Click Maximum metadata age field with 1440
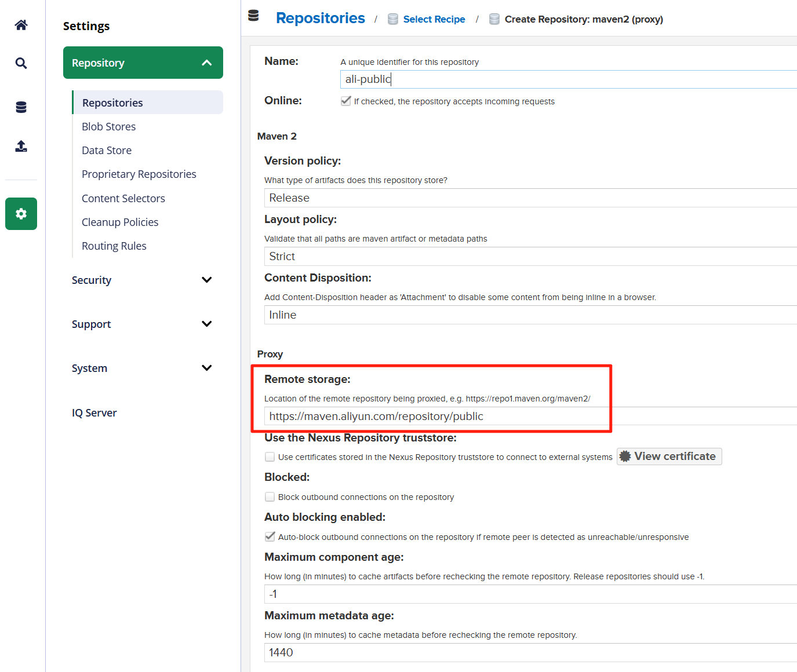The image size is (797, 672). coord(530,652)
